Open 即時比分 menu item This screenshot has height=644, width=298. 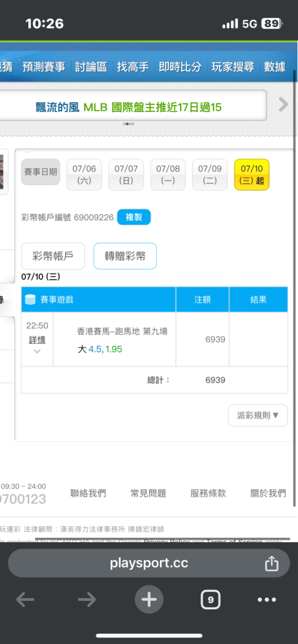click(180, 66)
